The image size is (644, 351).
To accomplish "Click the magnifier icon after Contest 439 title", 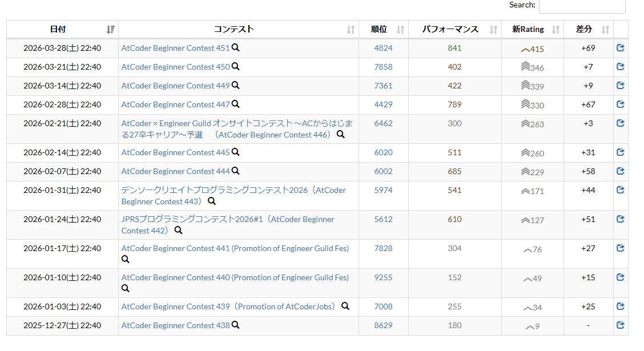I will (x=345, y=306).
